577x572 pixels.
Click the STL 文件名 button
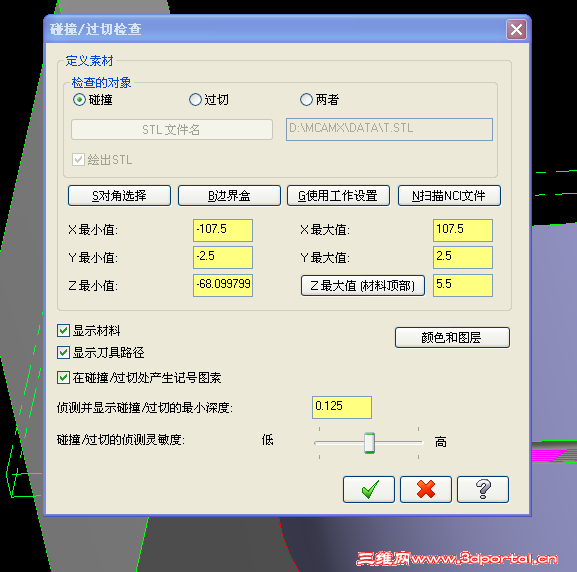pyautogui.click(x=172, y=130)
